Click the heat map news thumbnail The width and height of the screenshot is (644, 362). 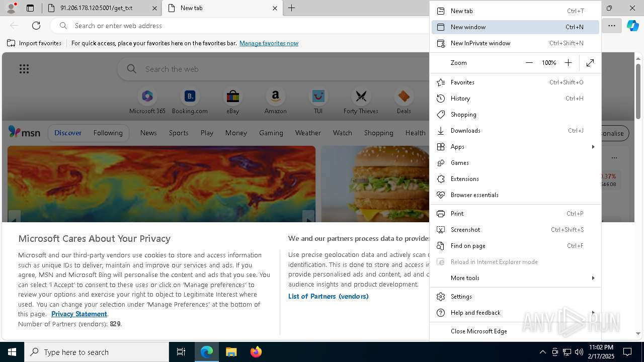coord(162,184)
